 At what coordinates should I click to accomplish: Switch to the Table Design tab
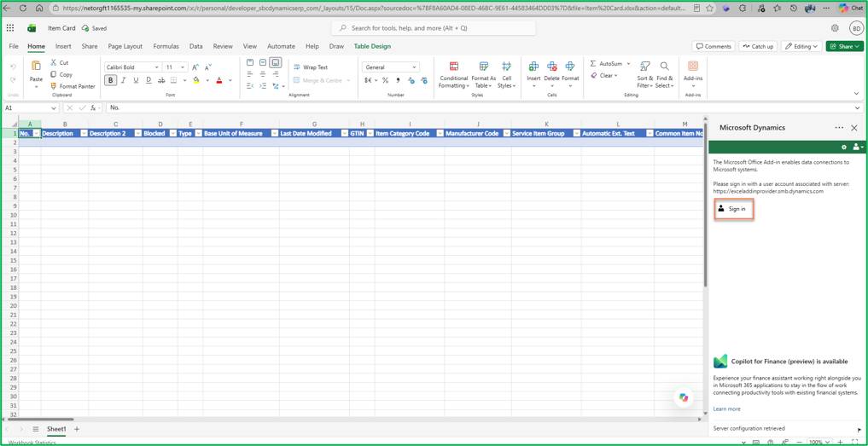coord(373,47)
